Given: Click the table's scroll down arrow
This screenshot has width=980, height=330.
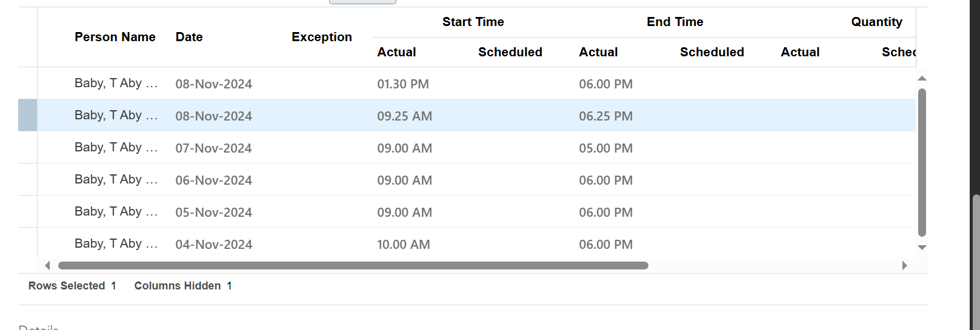Looking at the screenshot, I should point(922,247).
